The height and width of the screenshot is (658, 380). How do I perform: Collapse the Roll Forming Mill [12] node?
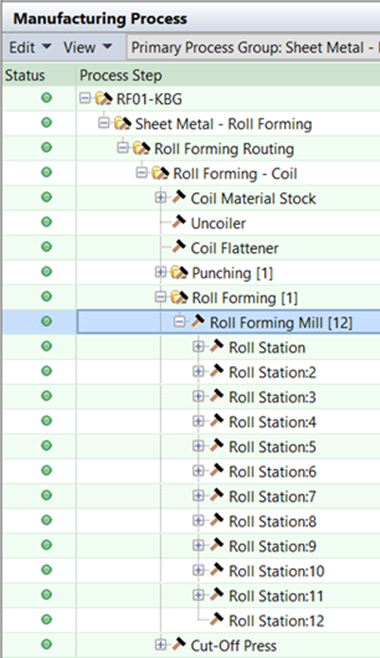point(180,322)
